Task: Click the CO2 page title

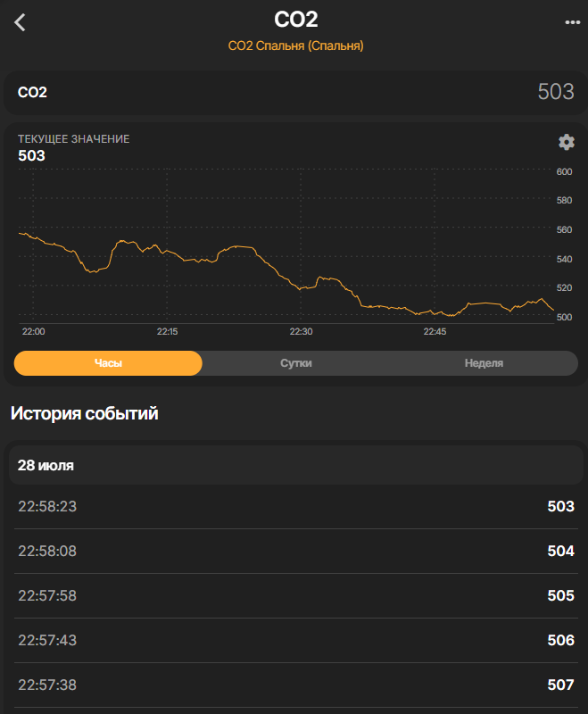Action: point(295,20)
